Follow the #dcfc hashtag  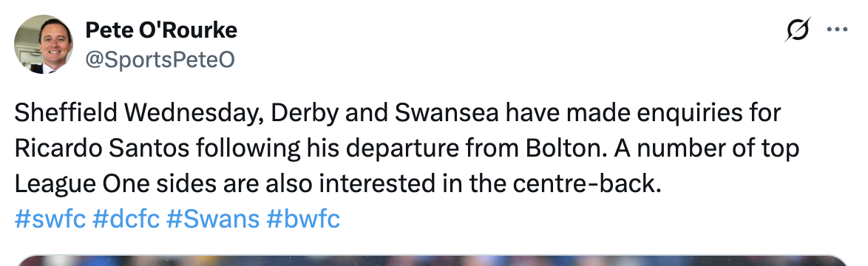point(126,219)
